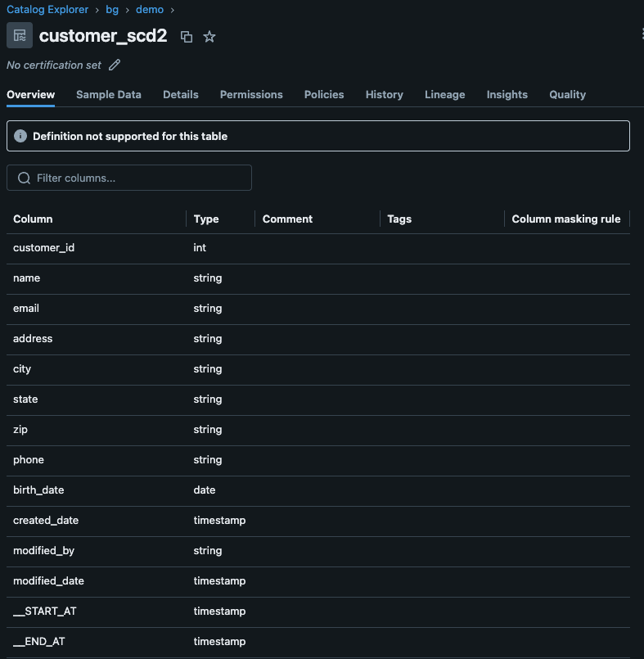Select the state column name
The image size is (644, 659).
click(x=25, y=399)
